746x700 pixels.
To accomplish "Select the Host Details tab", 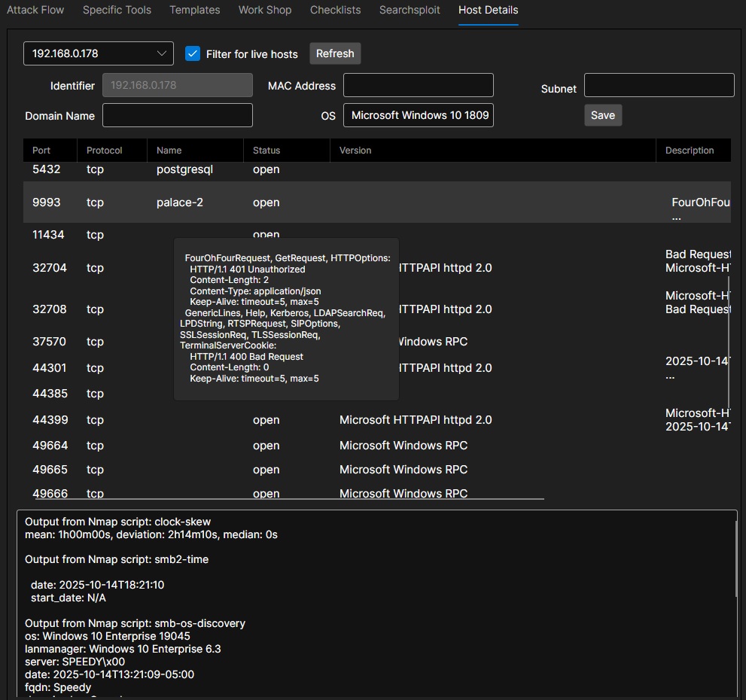I will (x=488, y=10).
